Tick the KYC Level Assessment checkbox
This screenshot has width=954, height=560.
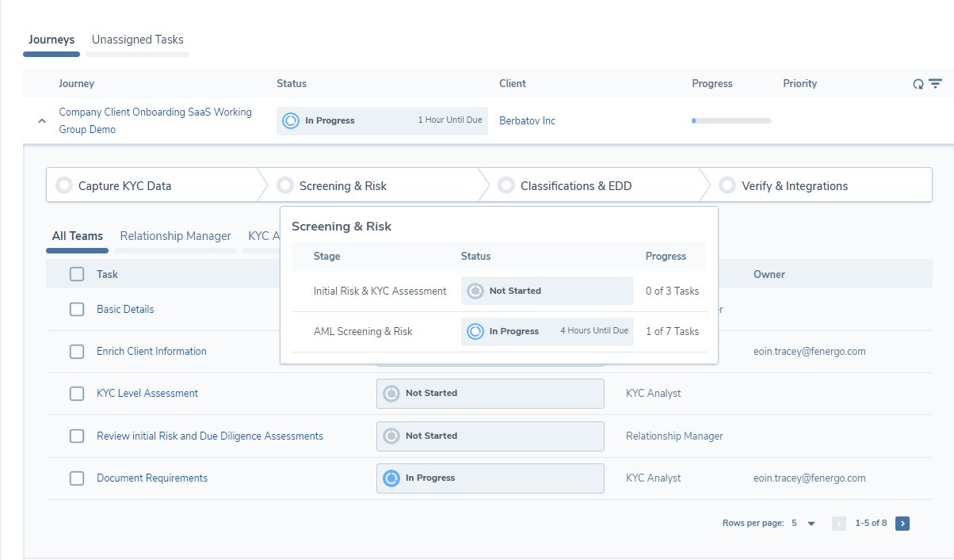(77, 394)
